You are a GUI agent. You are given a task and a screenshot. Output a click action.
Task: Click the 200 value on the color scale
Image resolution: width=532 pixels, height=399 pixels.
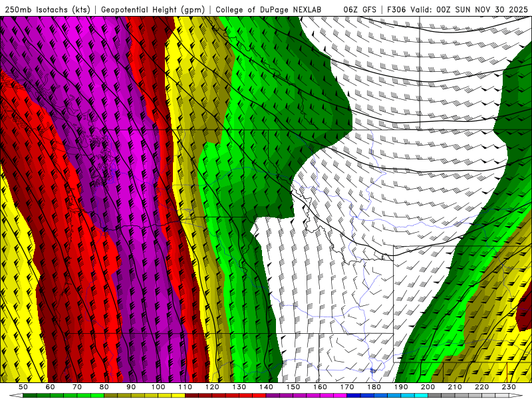coord(428,387)
